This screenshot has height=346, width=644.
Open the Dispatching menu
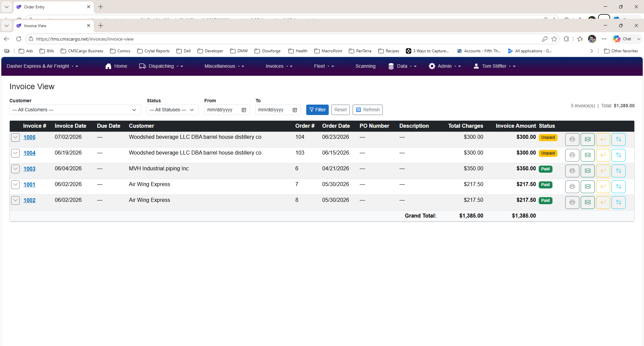[161, 66]
